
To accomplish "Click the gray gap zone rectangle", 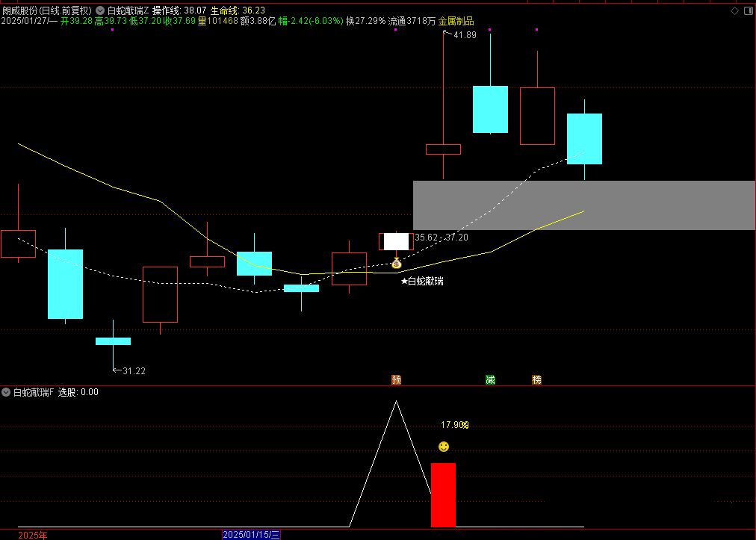I will (x=583, y=205).
